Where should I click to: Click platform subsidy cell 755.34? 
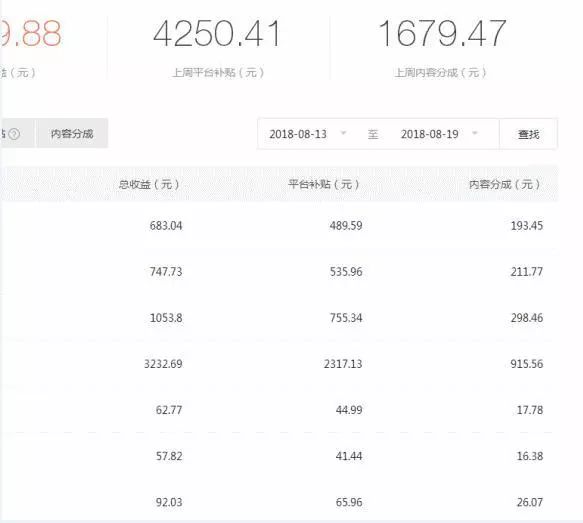[346, 318]
